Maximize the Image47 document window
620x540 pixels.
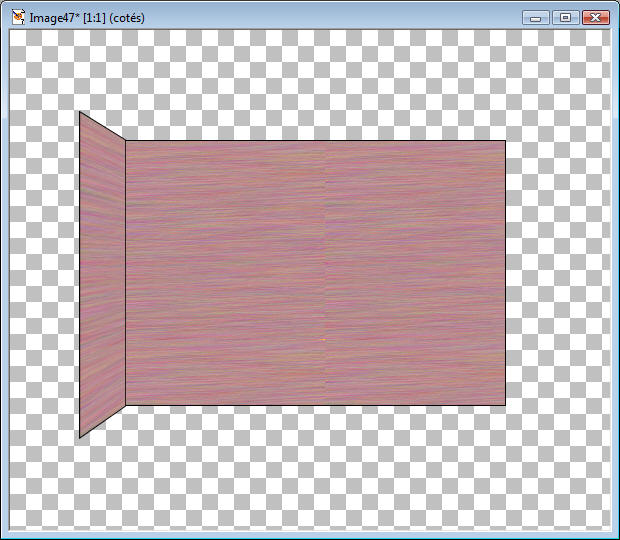click(565, 18)
